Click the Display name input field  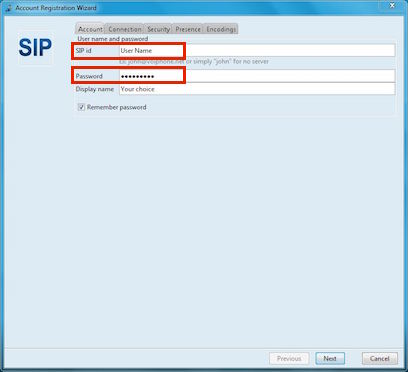(x=257, y=89)
